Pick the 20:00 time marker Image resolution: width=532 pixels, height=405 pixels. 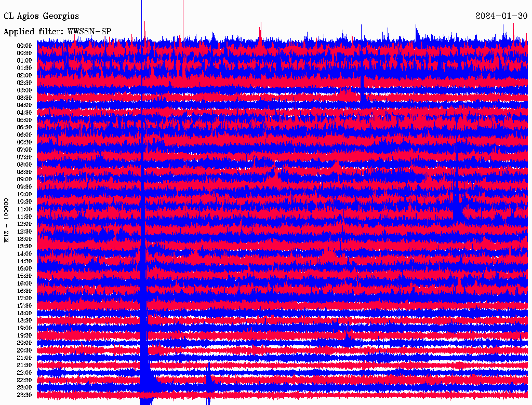pyautogui.click(x=24, y=343)
